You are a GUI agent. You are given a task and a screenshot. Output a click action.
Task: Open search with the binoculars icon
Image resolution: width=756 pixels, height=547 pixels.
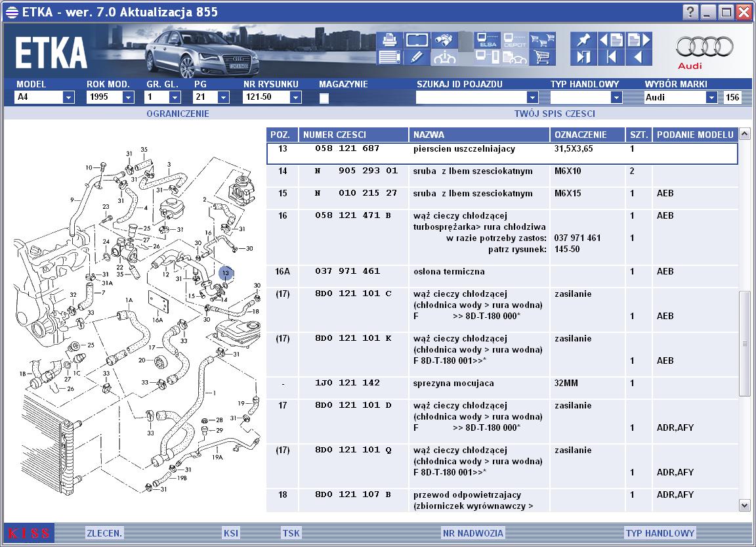(444, 40)
